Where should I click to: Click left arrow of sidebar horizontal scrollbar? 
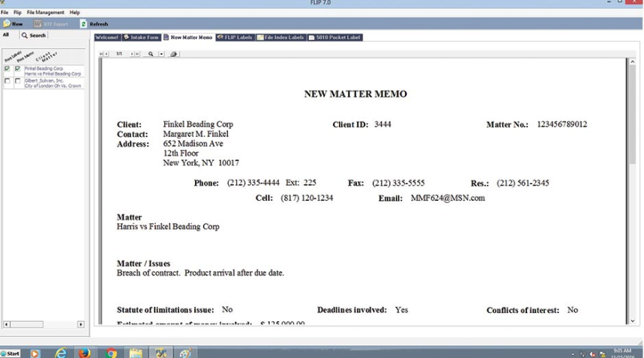[x=6, y=324]
